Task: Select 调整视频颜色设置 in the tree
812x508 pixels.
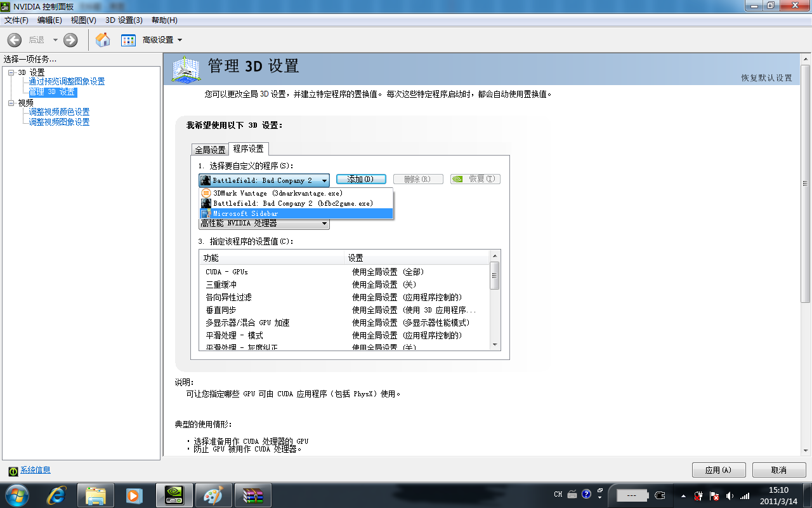Action: pyautogui.click(x=59, y=112)
